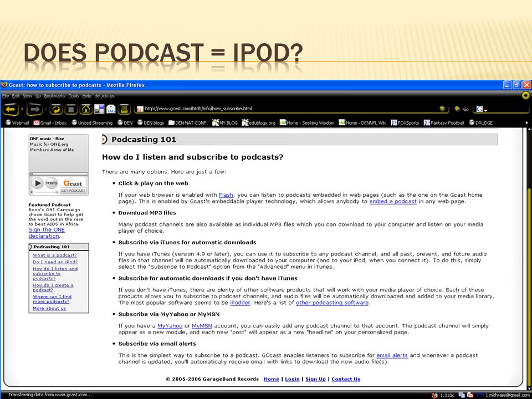Open the How do I create a podcast? link
Screen dimensions: 532x399
53,288
